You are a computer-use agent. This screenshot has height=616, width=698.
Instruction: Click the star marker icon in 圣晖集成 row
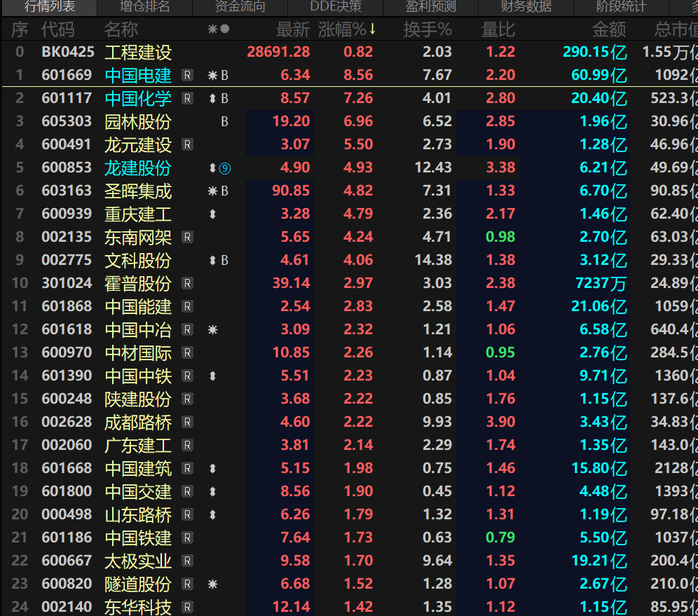[213, 191]
